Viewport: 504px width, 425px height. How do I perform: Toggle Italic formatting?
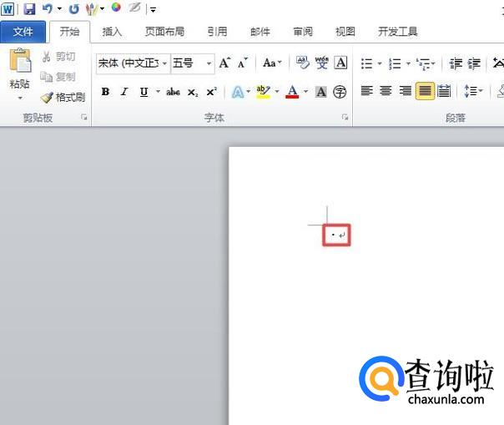(124, 92)
